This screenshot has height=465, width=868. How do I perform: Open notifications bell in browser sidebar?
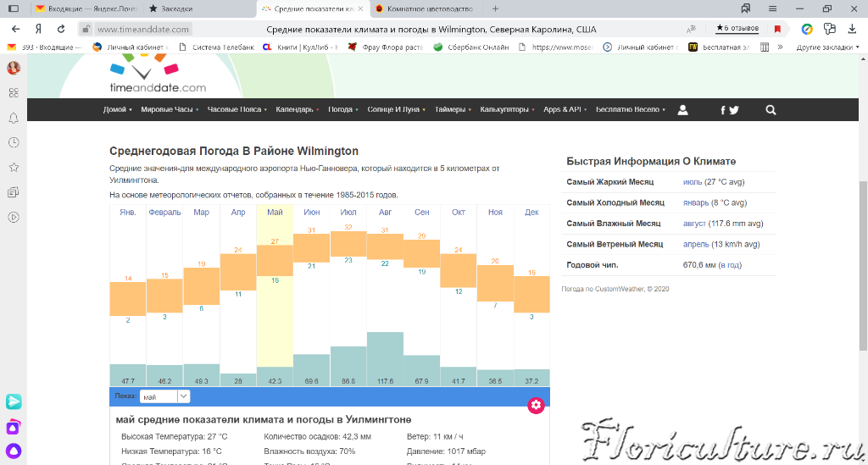[x=14, y=118]
